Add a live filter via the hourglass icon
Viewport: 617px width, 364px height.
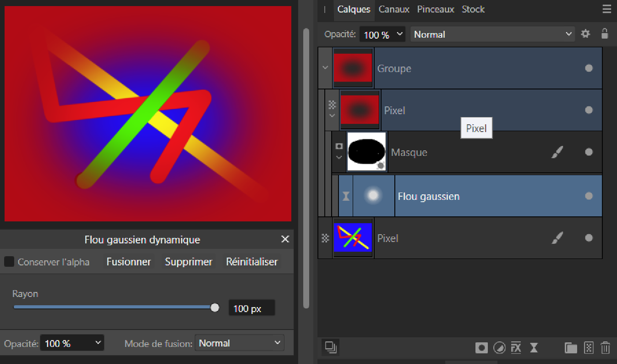pos(534,348)
